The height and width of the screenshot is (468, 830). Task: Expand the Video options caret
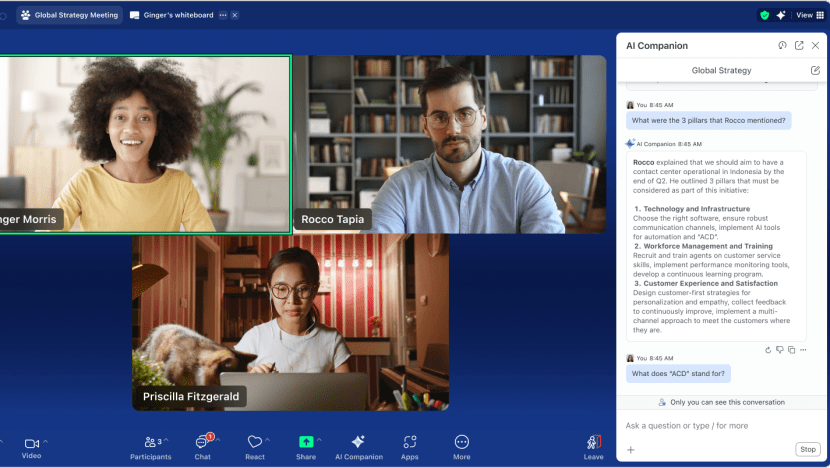[45, 440]
